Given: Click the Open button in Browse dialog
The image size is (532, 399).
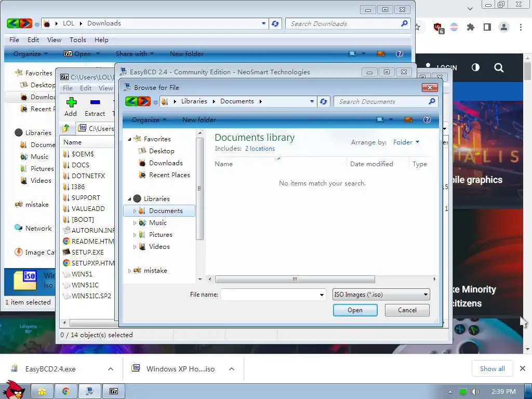Looking at the screenshot, I should 355,310.
